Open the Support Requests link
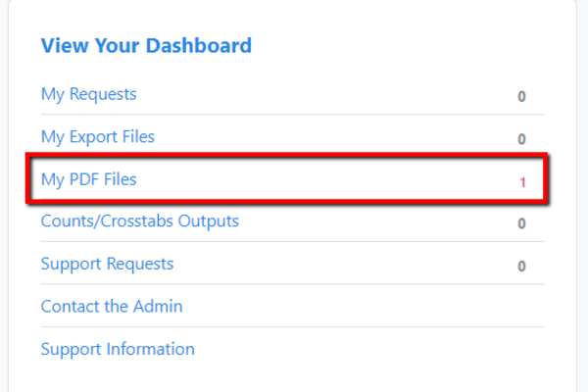Viewport: 588px width, 392px height. (x=107, y=264)
